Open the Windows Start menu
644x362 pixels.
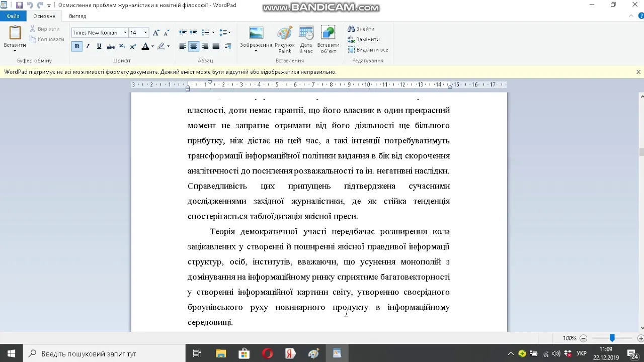[x=12, y=353]
